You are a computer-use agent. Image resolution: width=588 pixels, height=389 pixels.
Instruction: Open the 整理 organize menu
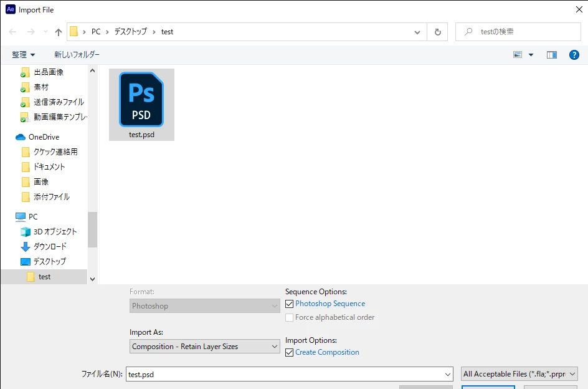[x=23, y=55]
